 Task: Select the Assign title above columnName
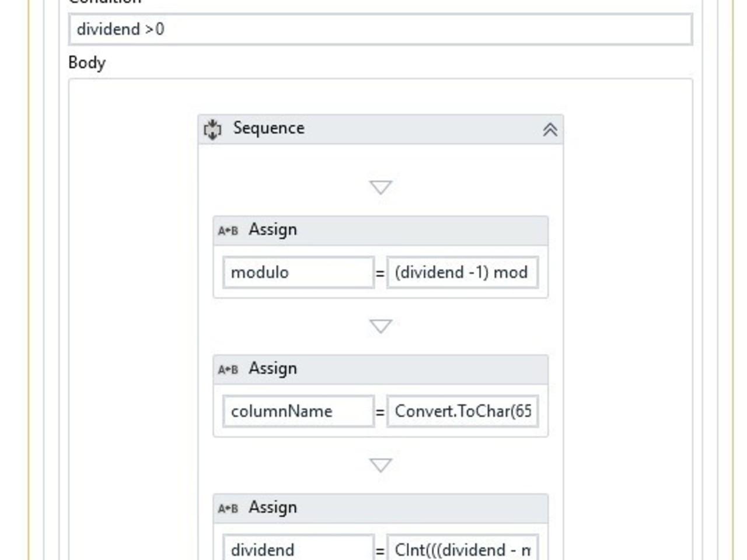273,369
